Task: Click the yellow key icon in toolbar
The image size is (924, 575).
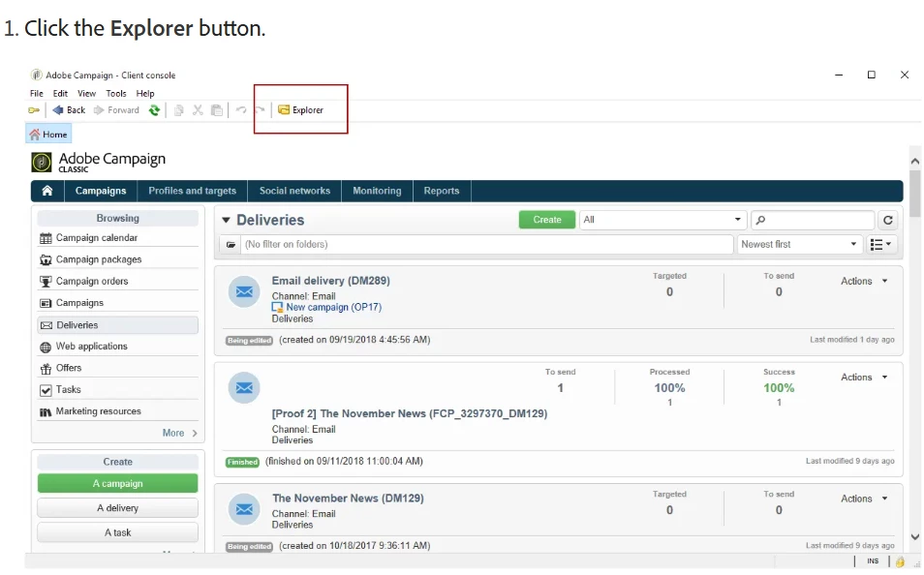Action: (34, 110)
